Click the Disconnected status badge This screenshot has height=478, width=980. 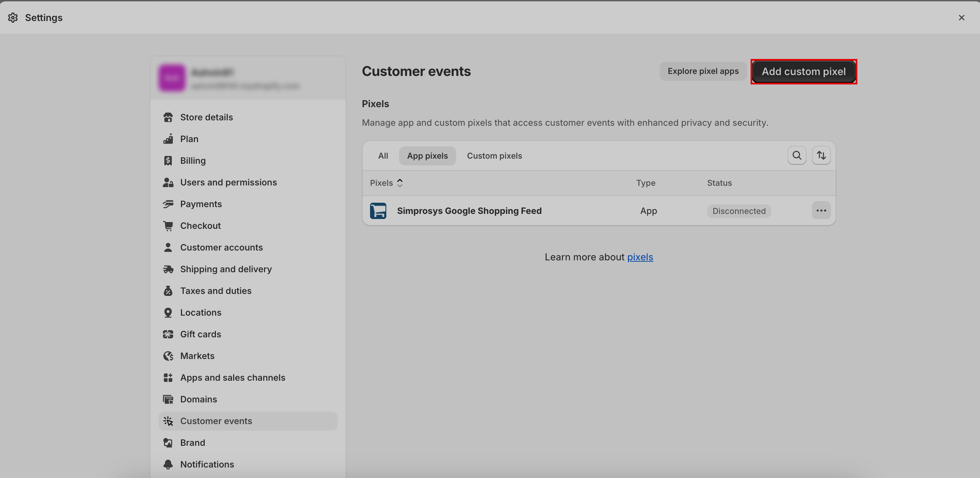(738, 211)
